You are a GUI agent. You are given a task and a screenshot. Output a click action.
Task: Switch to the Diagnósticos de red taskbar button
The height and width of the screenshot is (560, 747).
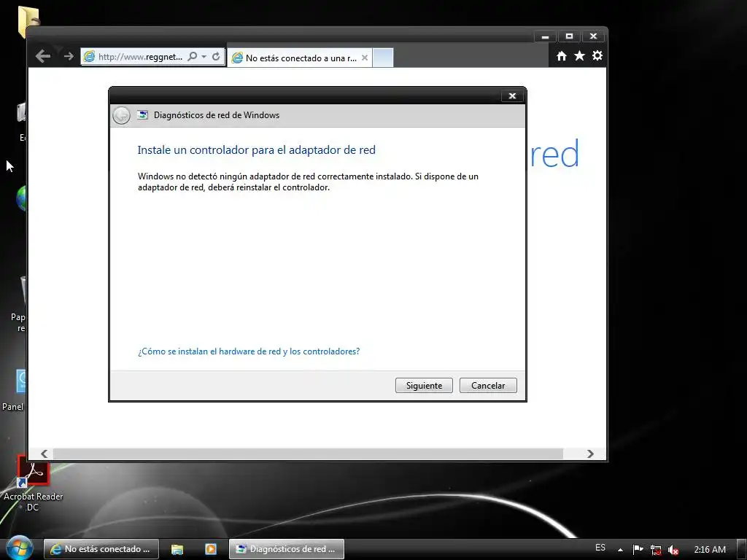click(x=286, y=549)
